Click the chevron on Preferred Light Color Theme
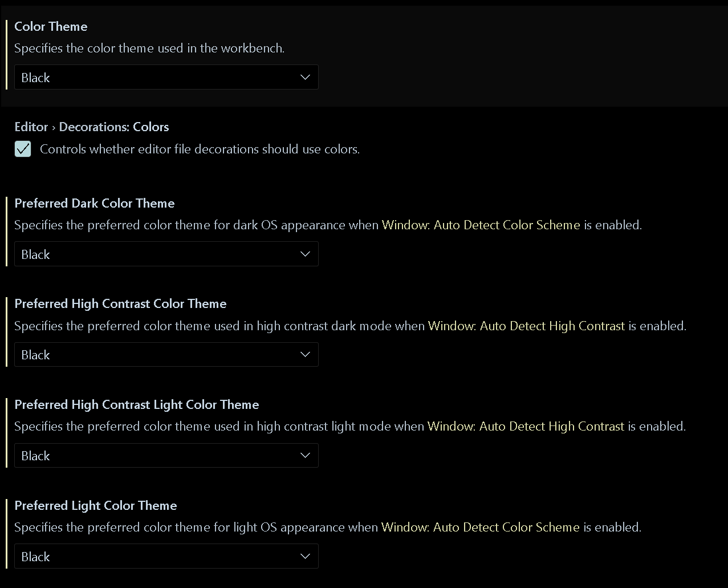Screen dimensions: 728x588 (x=305, y=556)
